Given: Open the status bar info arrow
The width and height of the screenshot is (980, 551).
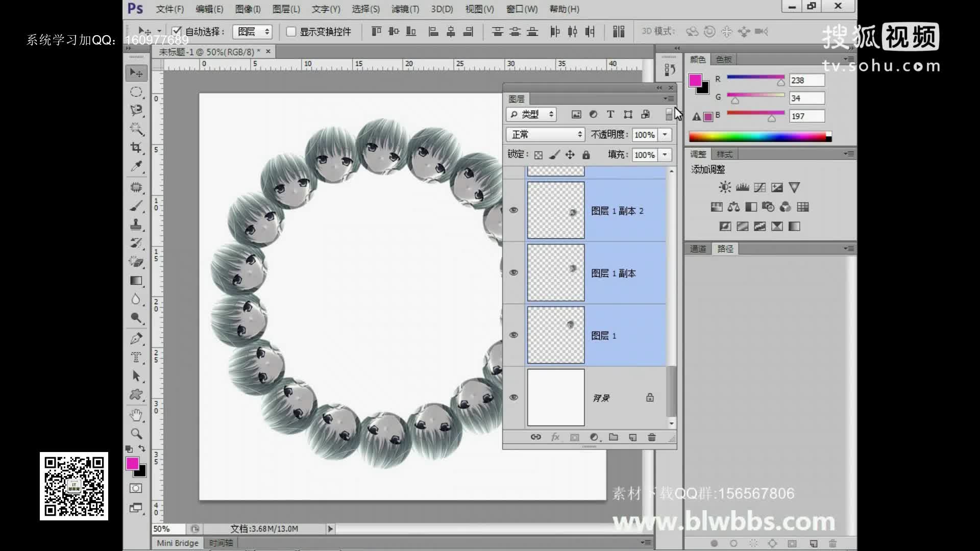Looking at the screenshot, I should [330, 529].
